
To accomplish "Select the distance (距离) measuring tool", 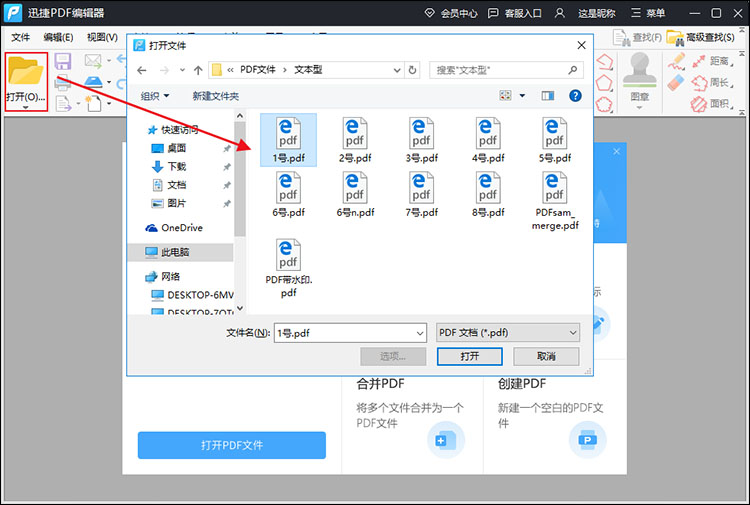I will (x=713, y=61).
